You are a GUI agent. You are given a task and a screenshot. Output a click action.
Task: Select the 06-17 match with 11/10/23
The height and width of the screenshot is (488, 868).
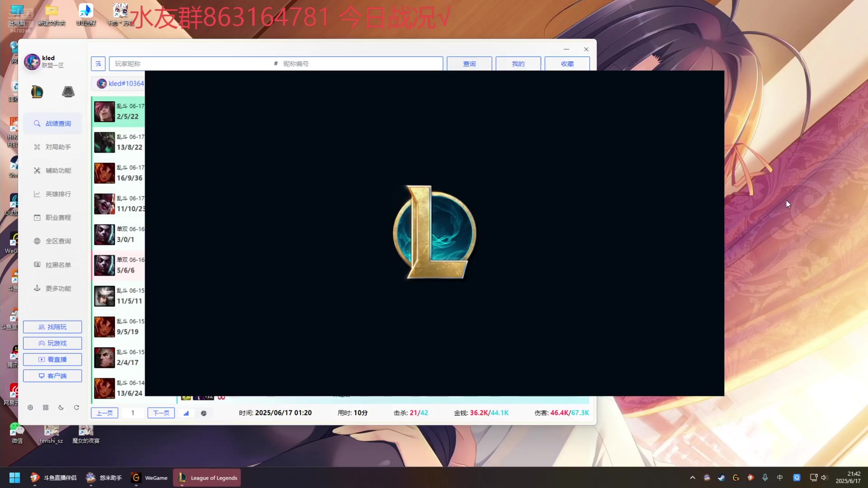pos(118,204)
